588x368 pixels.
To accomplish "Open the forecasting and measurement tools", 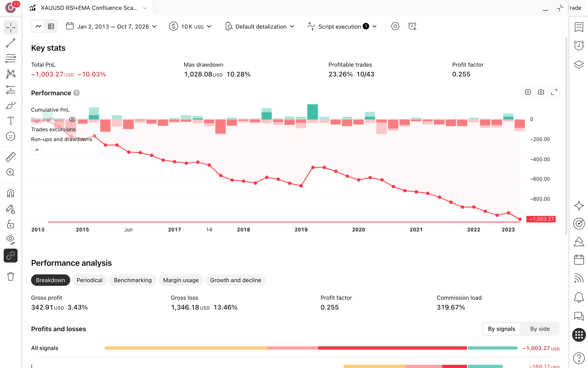I will point(10,90).
